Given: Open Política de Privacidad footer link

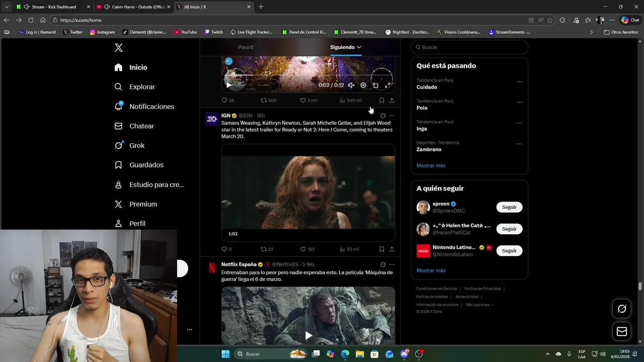Looking at the screenshot, I should click(482, 289).
